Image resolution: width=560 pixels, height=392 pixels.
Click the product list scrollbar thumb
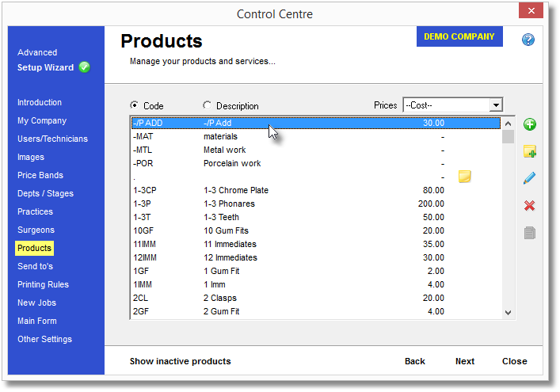click(x=509, y=137)
